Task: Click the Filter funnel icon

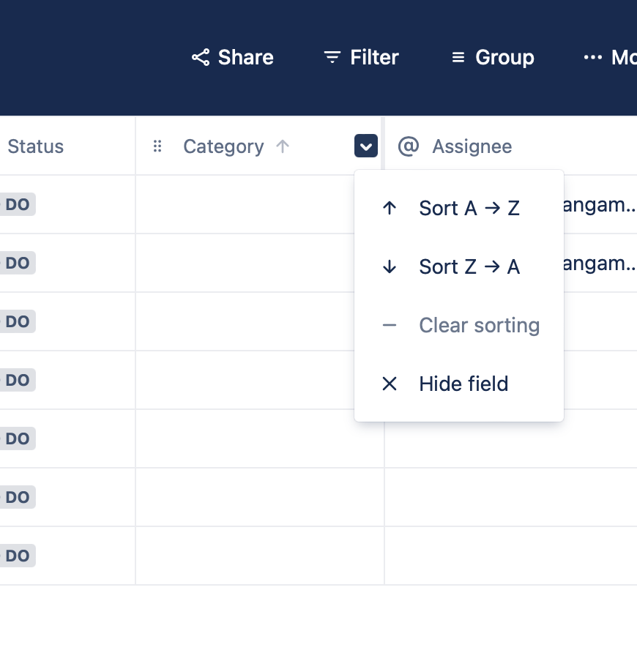Action: click(x=332, y=57)
